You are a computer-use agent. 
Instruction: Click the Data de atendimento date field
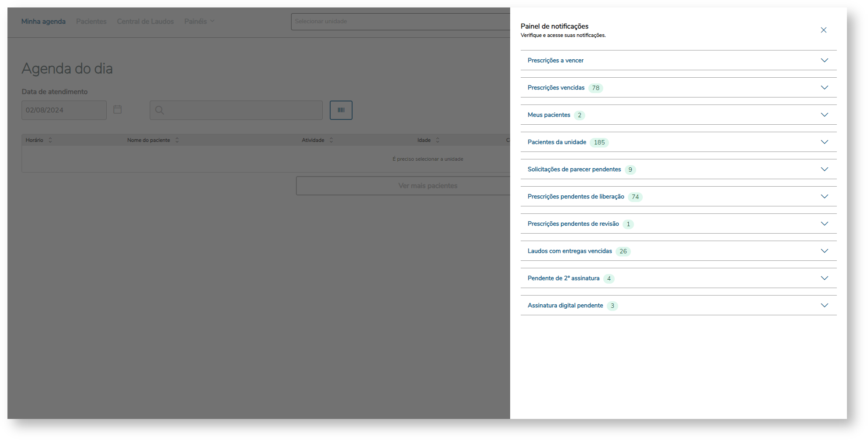point(64,110)
